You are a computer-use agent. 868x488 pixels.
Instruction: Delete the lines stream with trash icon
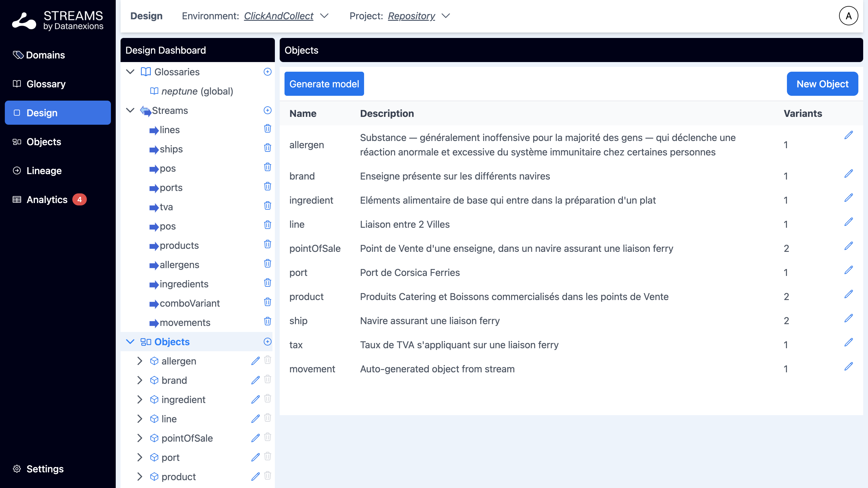pyautogui.click(x=267, y=129)
